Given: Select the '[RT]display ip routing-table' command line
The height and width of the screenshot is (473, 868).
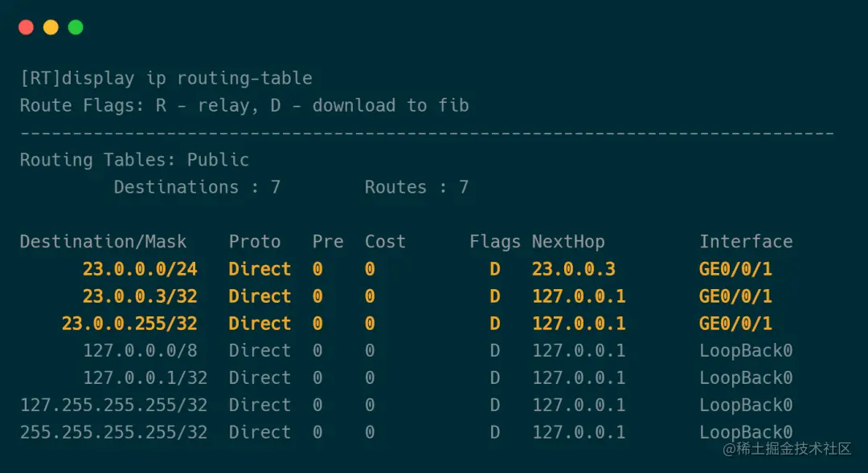Looking at the screenshot, I should point(166,79).
